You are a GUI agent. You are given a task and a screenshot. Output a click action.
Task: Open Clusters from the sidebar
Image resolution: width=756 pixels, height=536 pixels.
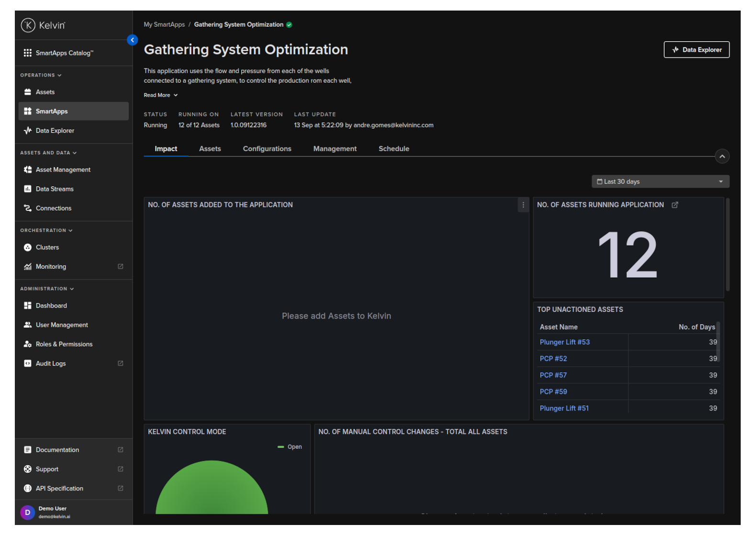(47, 247)
